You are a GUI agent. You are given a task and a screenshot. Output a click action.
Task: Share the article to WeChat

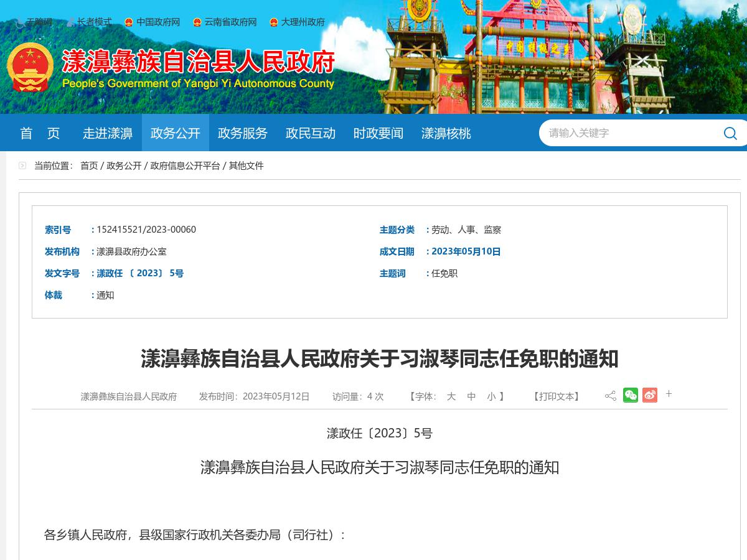pyautogui.click(x=631, y=395)
